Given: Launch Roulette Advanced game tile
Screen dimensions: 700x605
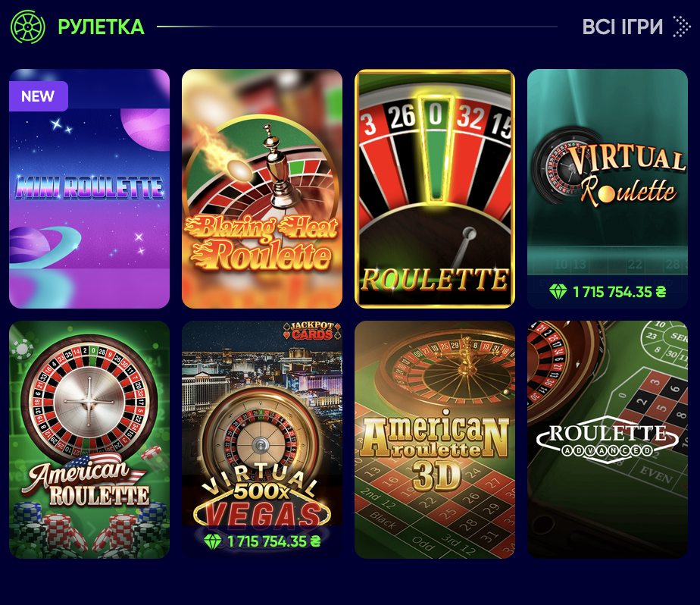Looking at the screenshot, I should pos(608,440).
